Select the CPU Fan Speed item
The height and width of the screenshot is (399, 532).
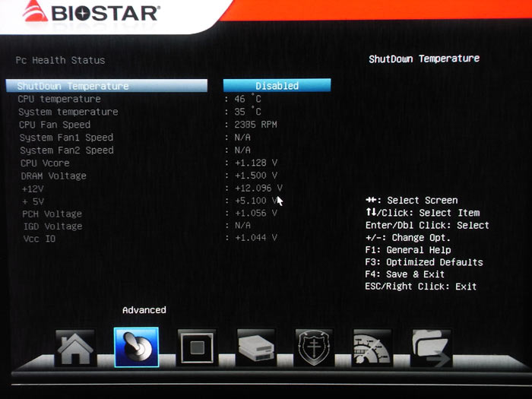[55, 125]
